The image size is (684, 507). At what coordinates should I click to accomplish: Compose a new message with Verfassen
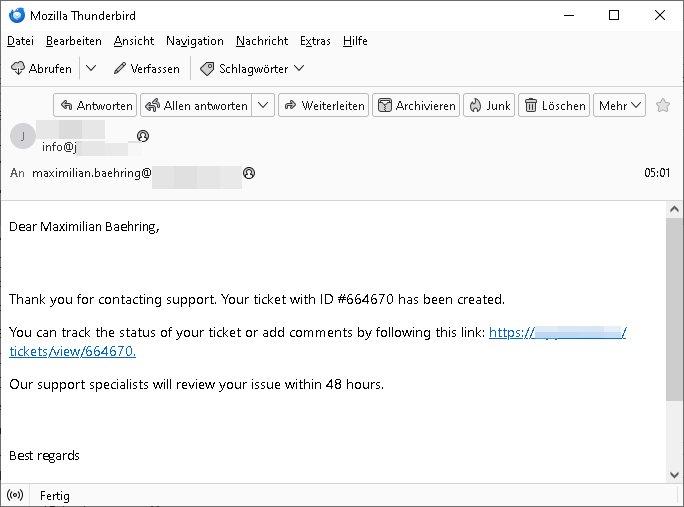146,68
